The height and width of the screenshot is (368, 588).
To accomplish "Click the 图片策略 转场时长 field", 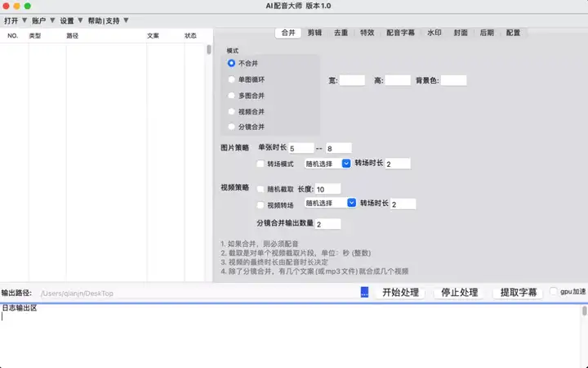I will click(398, 164).
